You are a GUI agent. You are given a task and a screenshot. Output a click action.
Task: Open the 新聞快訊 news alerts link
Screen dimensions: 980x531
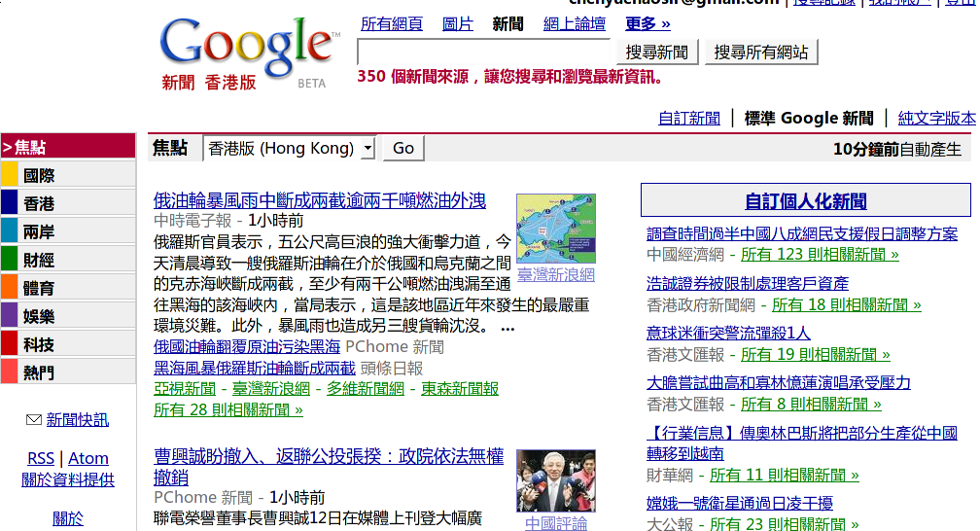click(78, 420)
